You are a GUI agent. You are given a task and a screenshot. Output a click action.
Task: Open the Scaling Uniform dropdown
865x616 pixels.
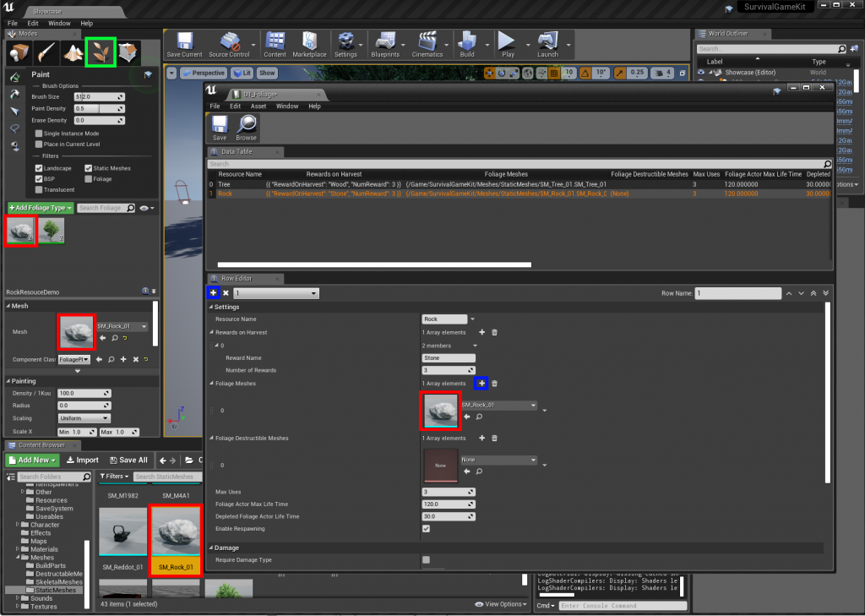click(84, 418)
